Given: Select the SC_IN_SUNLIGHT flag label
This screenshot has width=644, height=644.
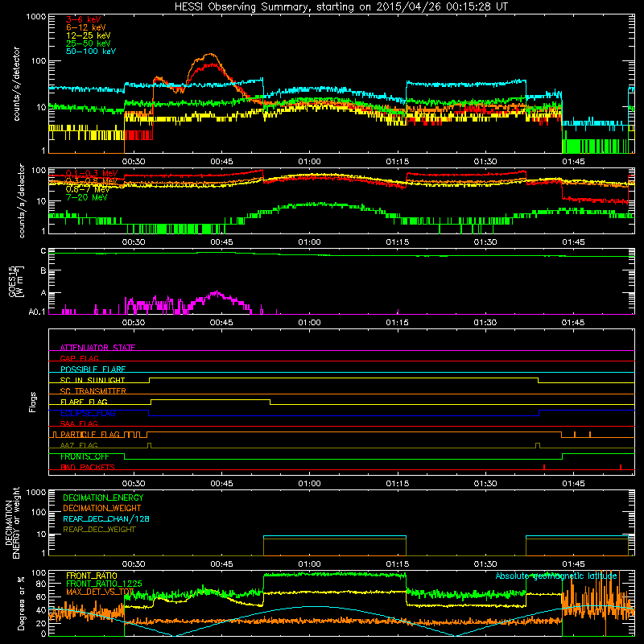Looking at the screenshot, I should click(x=93, y=380).
